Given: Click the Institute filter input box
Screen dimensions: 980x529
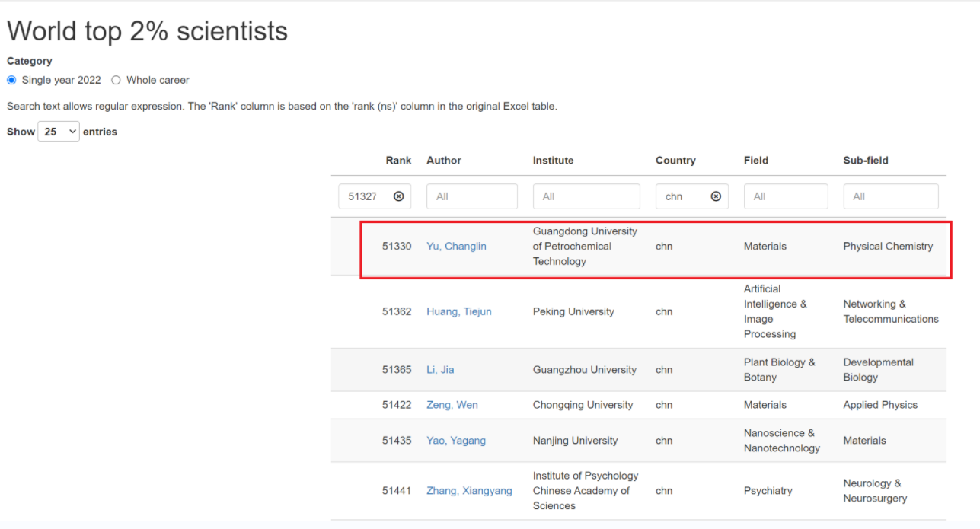Looking at the screenshot, I should (x=586, y=196).
